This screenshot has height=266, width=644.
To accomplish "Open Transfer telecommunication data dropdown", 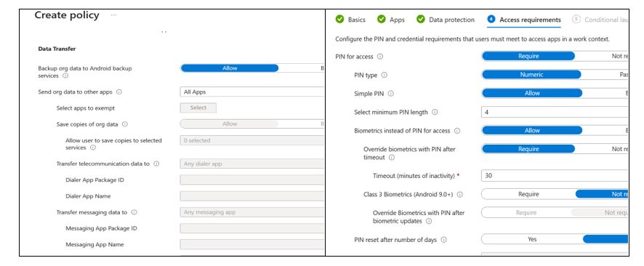I will pyautogui.click(x=252, y=164).
